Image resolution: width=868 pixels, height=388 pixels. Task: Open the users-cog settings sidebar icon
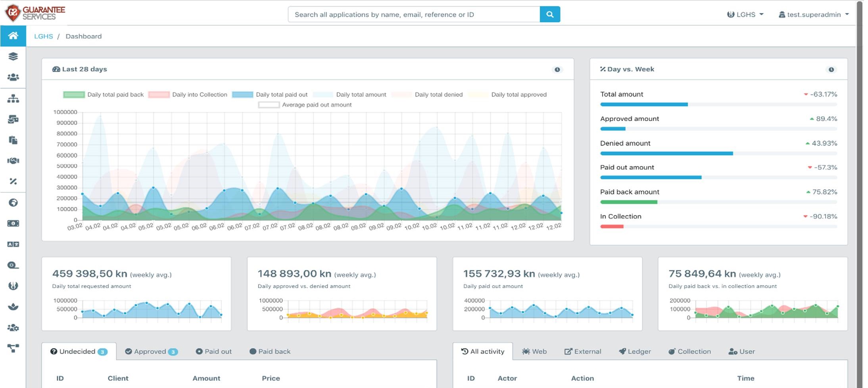pyautogui.click(x=13, y=328)
